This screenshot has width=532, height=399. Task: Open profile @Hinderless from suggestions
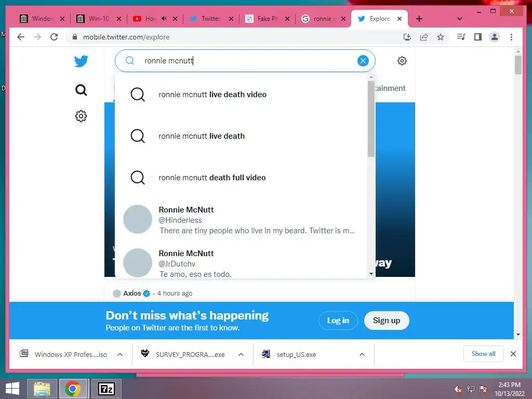click(241, 220)
